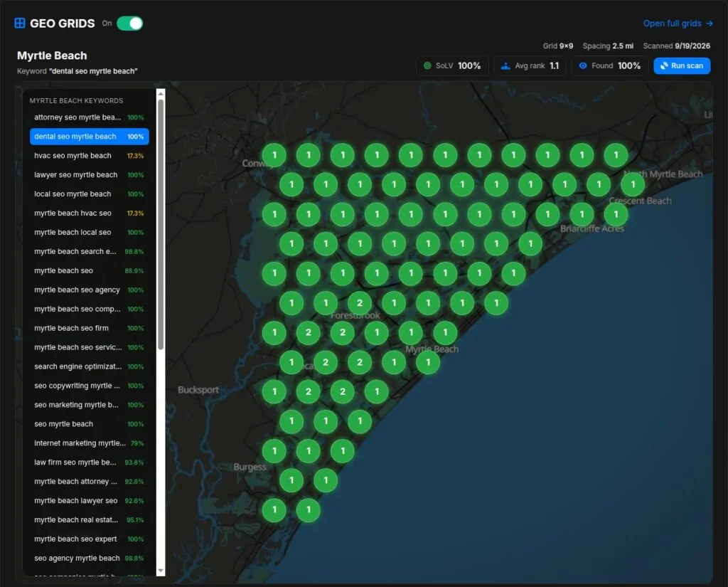Click the Spacing 2.5 mi text
728x587 pixels.
coord(608,46)
